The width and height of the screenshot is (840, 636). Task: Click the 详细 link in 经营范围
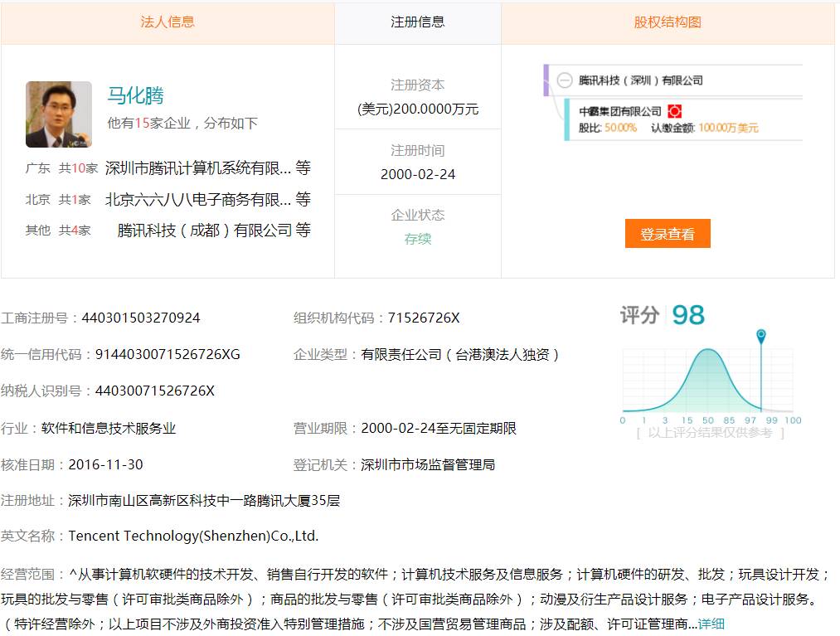(711, 624)
